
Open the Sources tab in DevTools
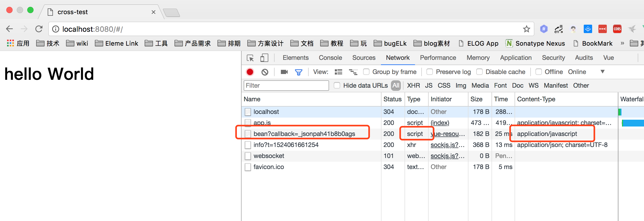pos(364,58)
